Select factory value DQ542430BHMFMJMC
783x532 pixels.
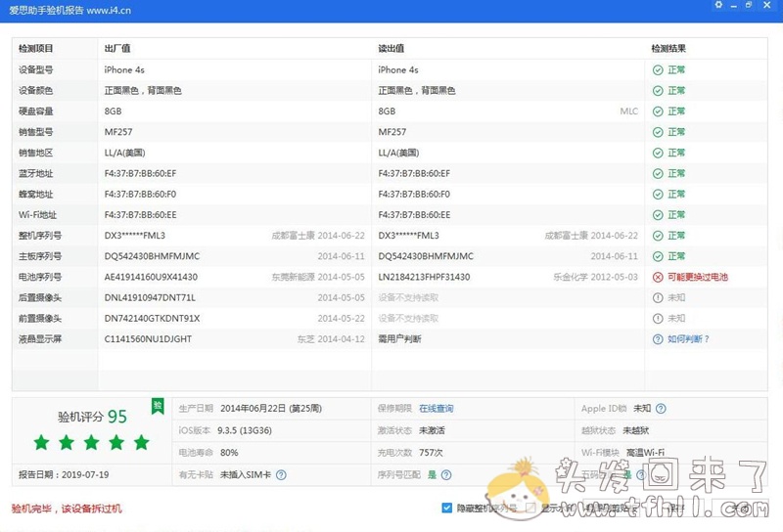point(152,256)
